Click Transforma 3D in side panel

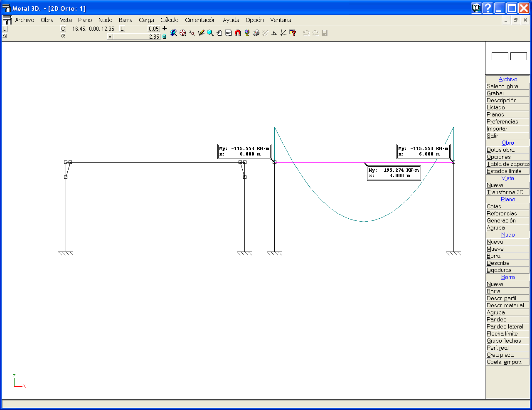507,192
